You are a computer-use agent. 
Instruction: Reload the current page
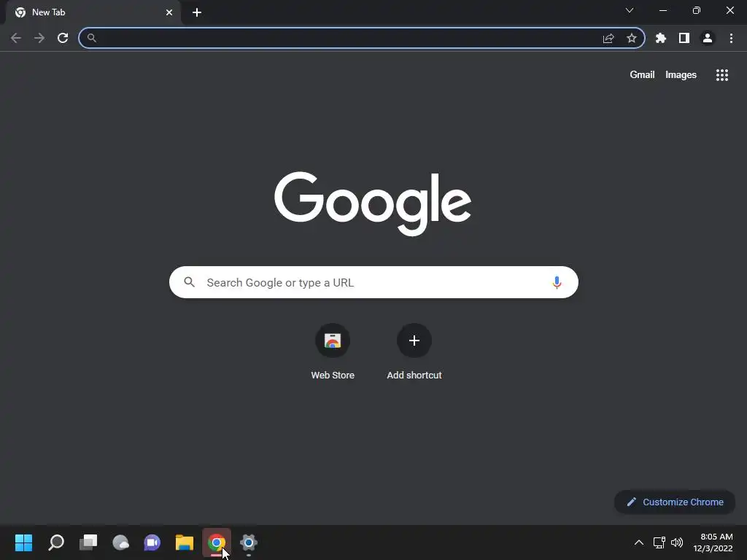pyautogui.click(x=63, y=38)
